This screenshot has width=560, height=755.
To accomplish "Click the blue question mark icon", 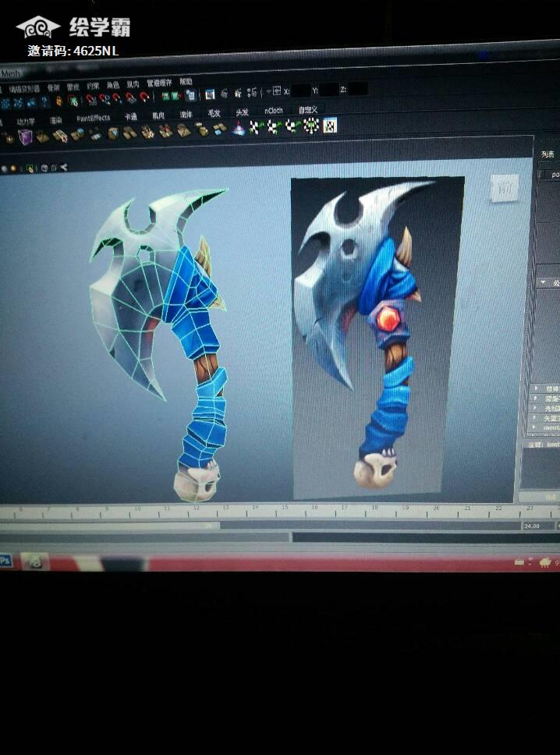I will [x=44, y=101].
